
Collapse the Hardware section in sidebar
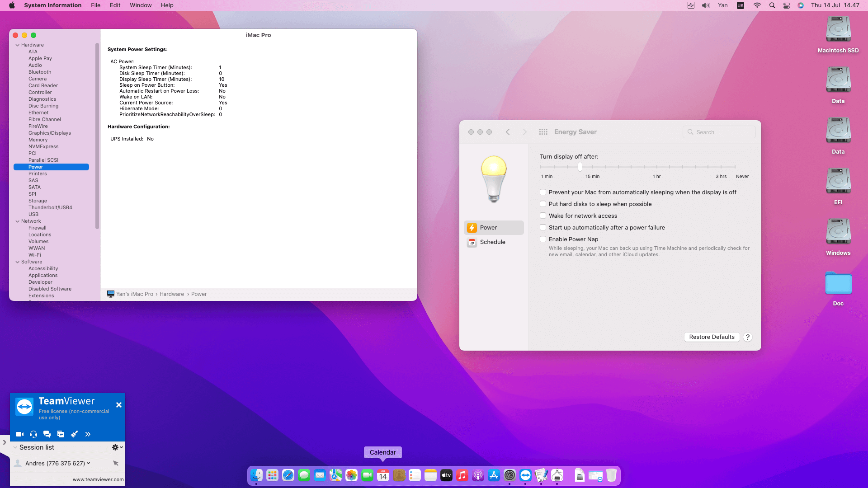[x=17, y=45]
